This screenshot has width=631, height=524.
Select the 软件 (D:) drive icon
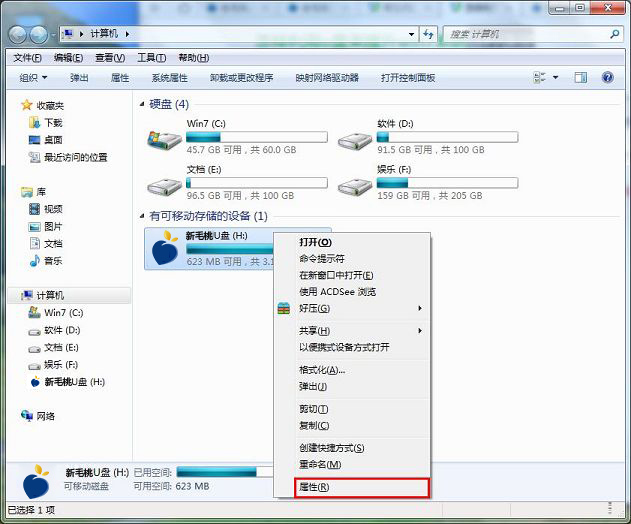coord(355,141)
